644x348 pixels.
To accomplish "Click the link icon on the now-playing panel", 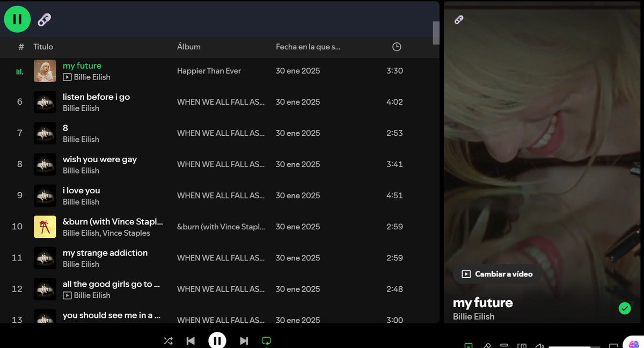I will (459, 20).
